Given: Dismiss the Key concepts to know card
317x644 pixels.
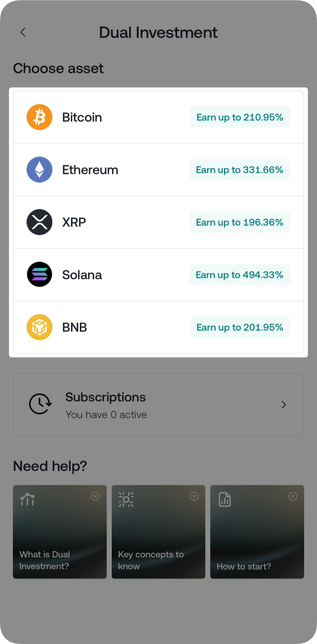Looking at the screenshot, I should [x=194, y=496].
